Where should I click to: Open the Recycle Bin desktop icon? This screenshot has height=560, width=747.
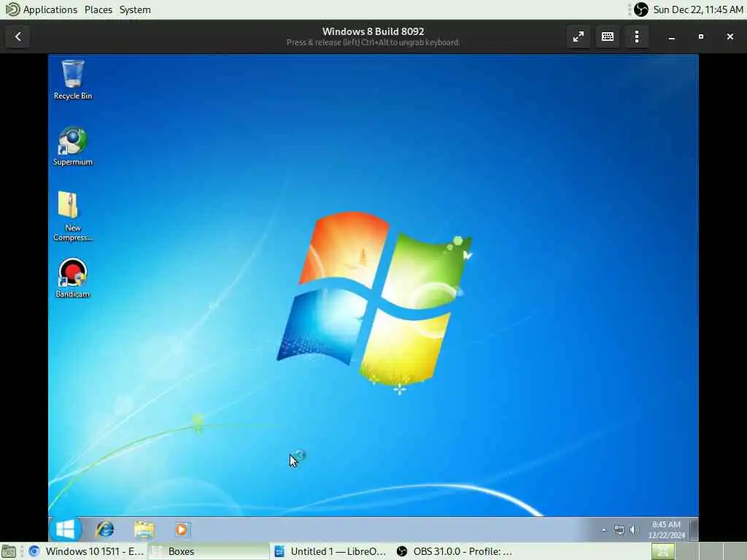(x=72, y=79)
